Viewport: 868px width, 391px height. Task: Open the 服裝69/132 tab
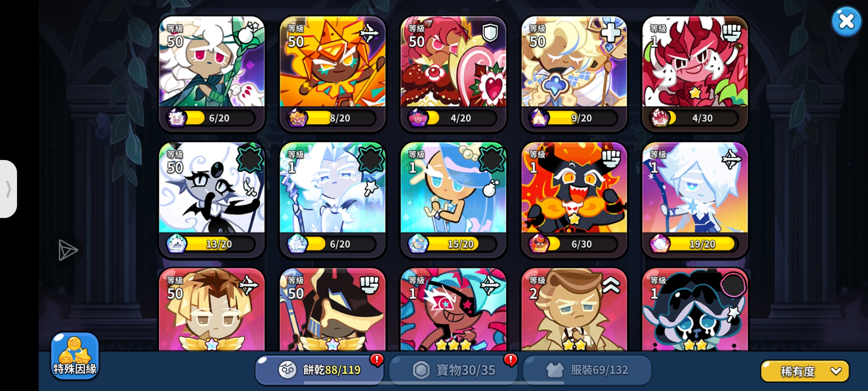click(x=587, y=370)
